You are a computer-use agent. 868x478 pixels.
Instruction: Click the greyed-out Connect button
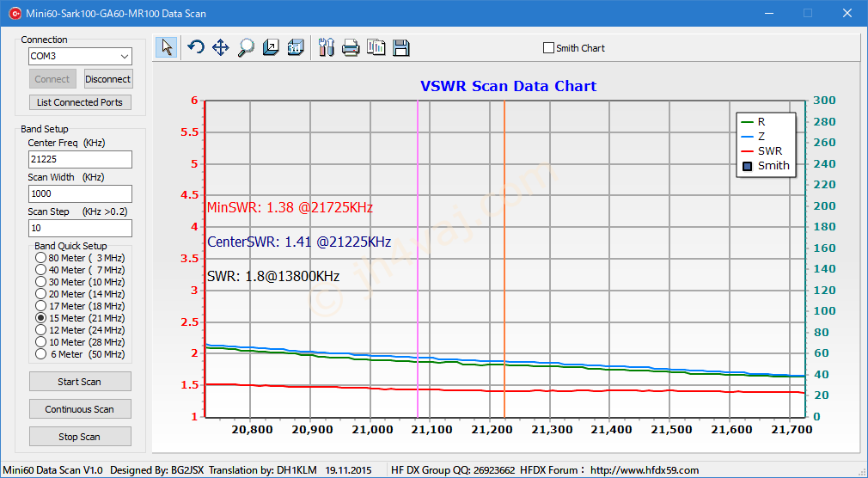pos(52,79)
